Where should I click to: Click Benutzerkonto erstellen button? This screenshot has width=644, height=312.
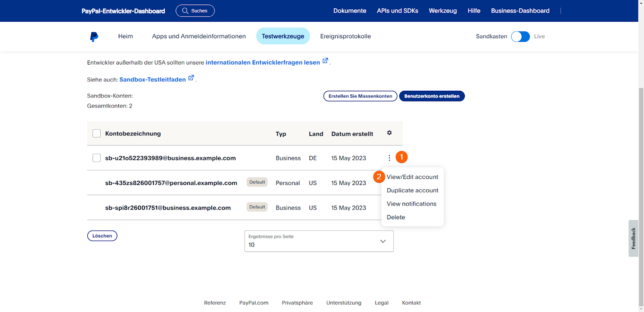tap(432, 96)
